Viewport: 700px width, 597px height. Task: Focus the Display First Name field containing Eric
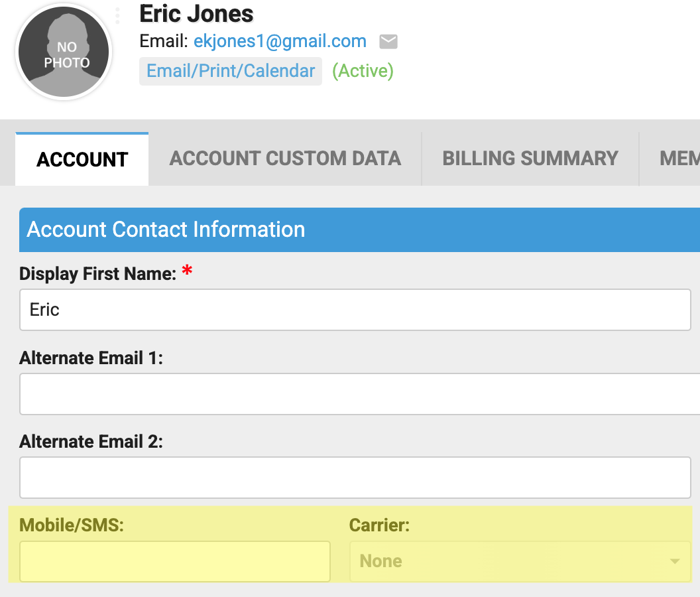point(355,310)
